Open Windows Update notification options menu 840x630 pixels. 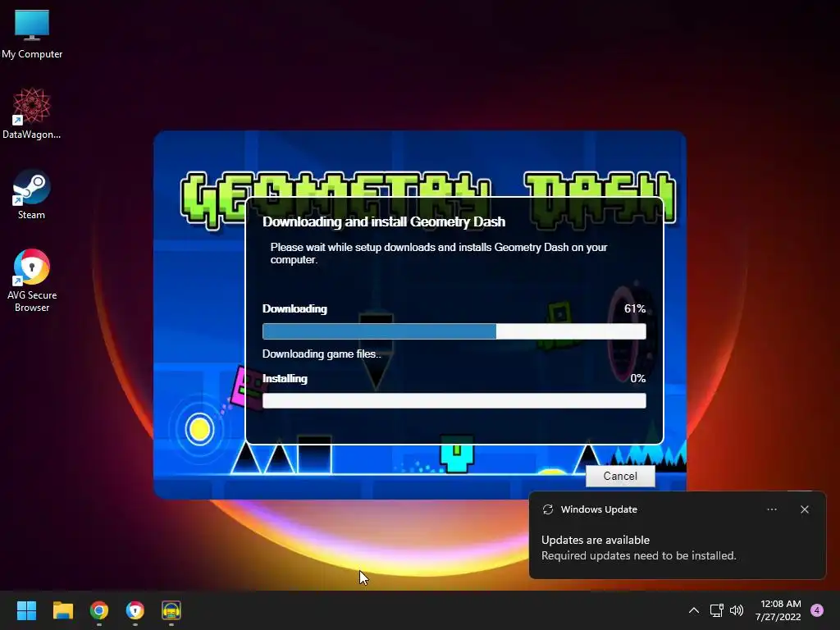(772, 509)
